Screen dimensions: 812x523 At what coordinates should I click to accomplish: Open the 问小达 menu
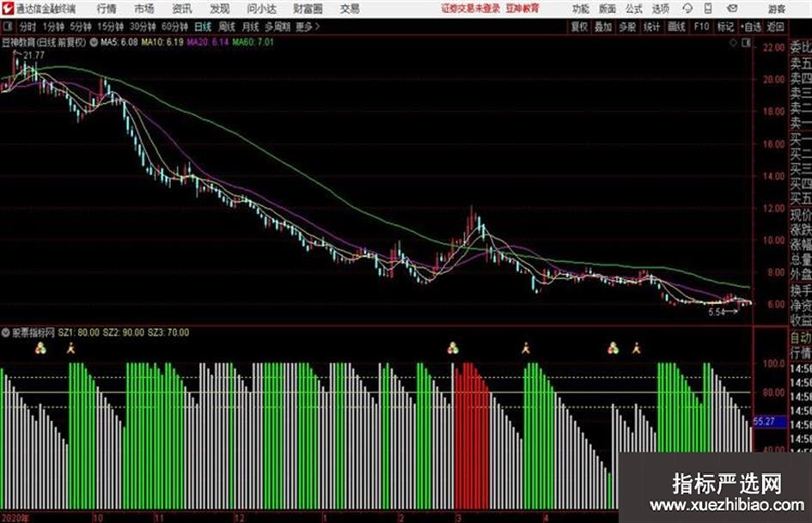(x=261, y=9)
